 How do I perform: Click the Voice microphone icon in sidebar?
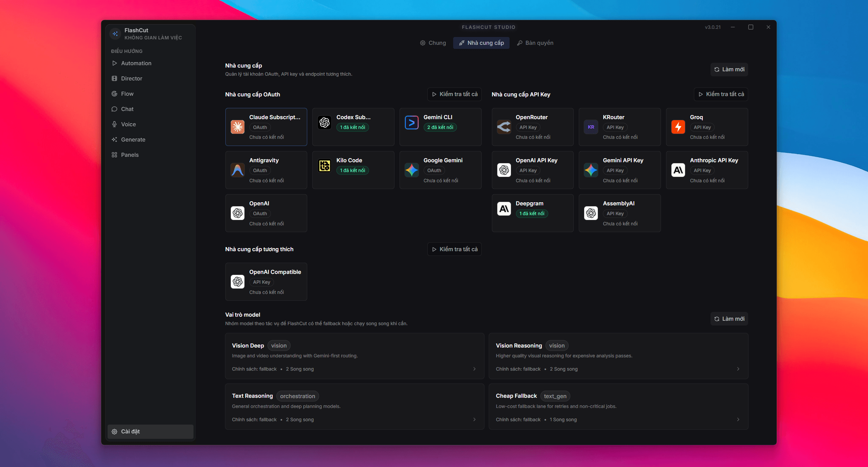click(x=114, y=124)
